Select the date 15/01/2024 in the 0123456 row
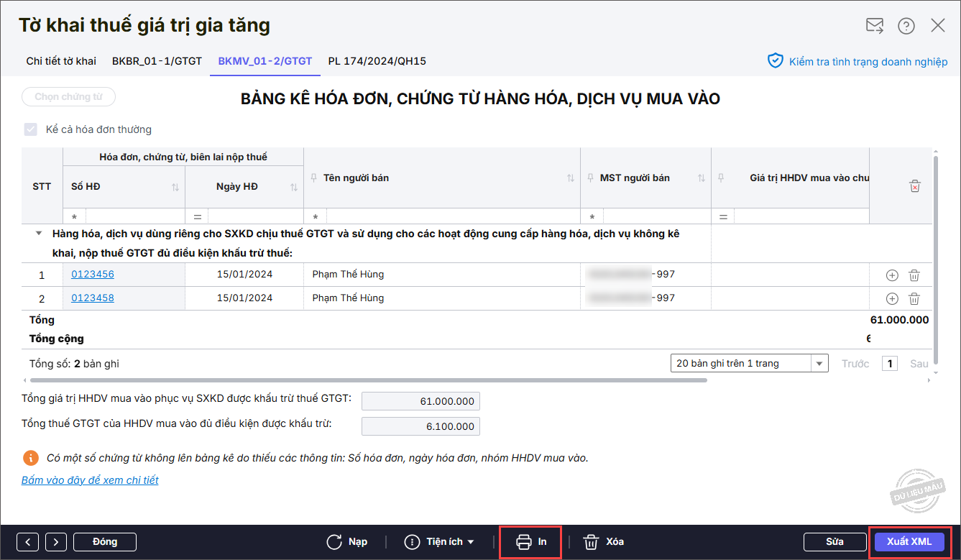This screenshot has width=961, height=560. (245, 275)
